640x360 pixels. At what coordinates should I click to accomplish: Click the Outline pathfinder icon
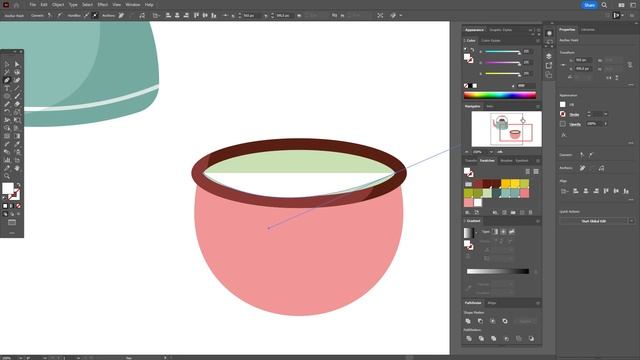518,338
